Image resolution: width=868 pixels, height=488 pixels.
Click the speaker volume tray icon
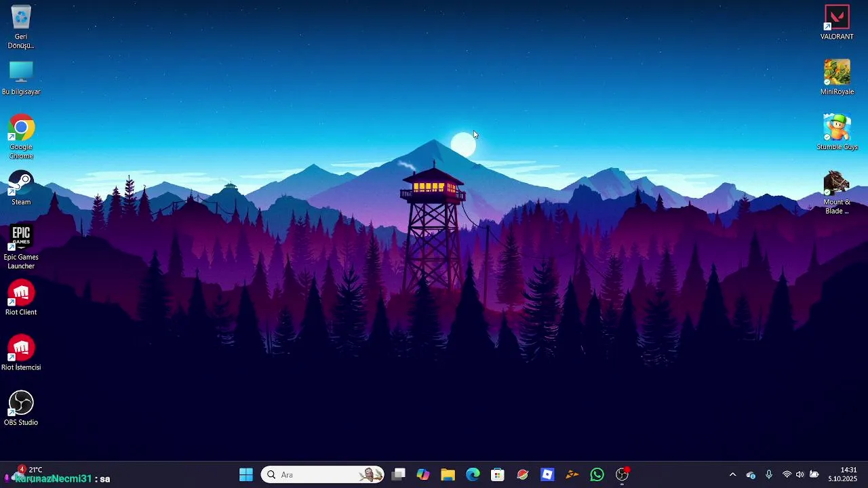click(800, 474)
